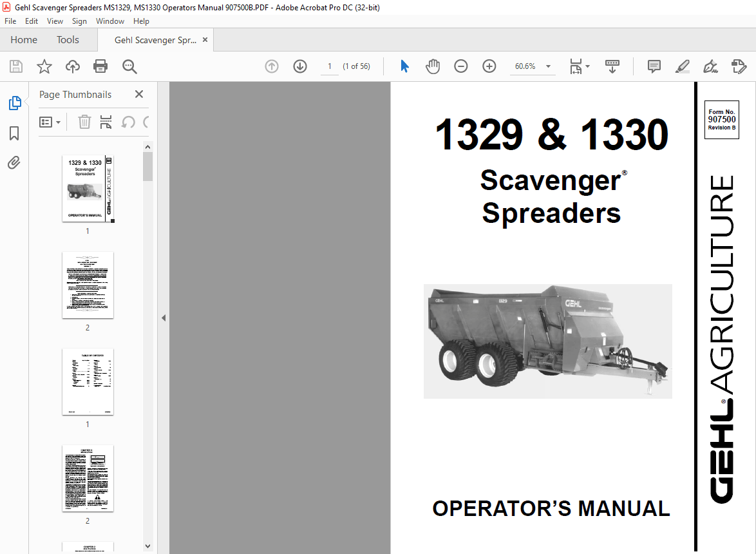Zoom in with the plus icon
Image resolution: width=756 pixels, height=554 pixels.
(x=489, y=66)
